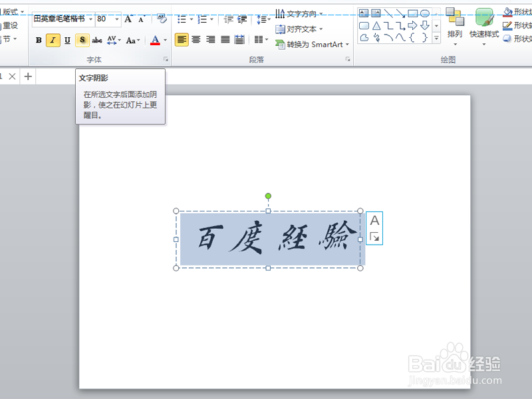This screenshot has width=532, height=399.
Task: Click the 重设 reset slide button
Action: pos(9,25)
